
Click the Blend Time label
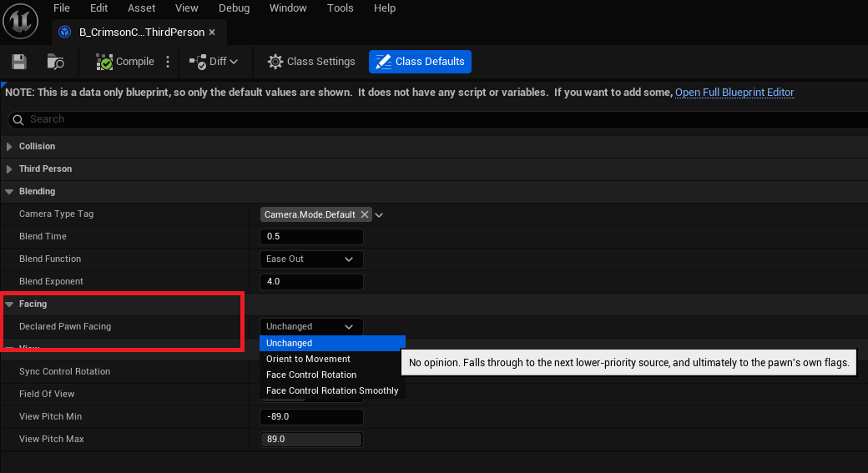tap(43, 236)
